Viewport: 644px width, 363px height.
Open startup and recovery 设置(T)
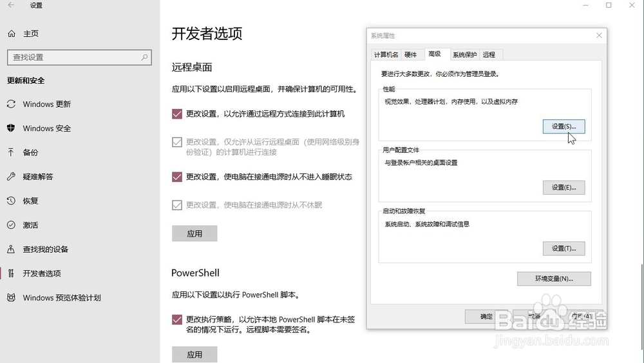pos(564,248)
